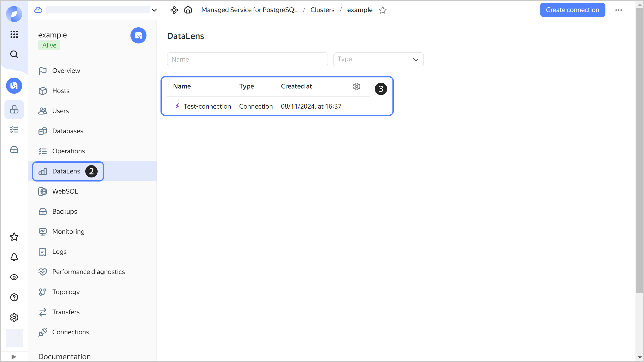
Task: Open the home icon in breadcrumb bar
Action: tap(188, 10)
